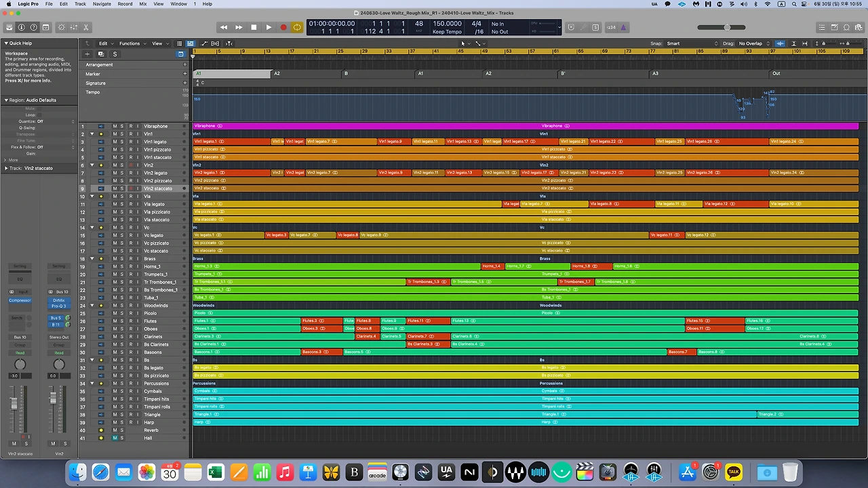Toggle global track Solo S button in track header
868x488 pixels.
click(x=115, y=54)
